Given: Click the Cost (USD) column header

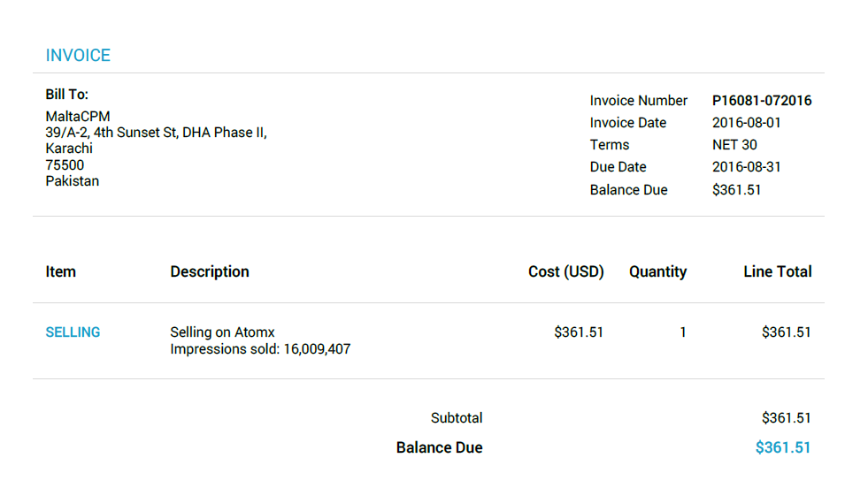Looking at the screenshot, I should (565, 271).
